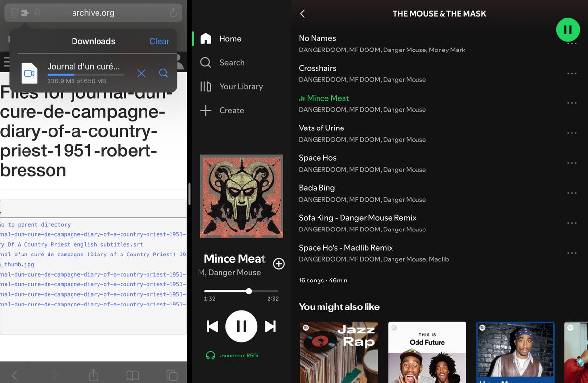Open the english subtitles.srt file link
This screenshot has width=588, height=383.
point(72,244)
